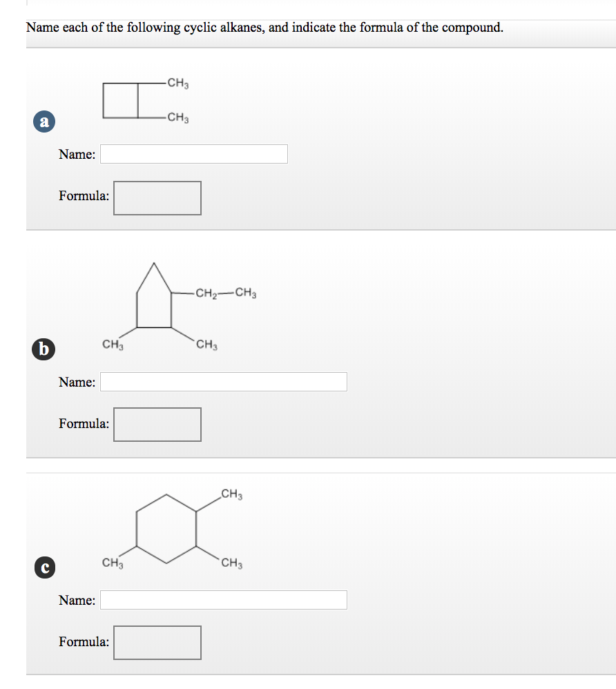Click the Name input field for part b

coord(223,381)
